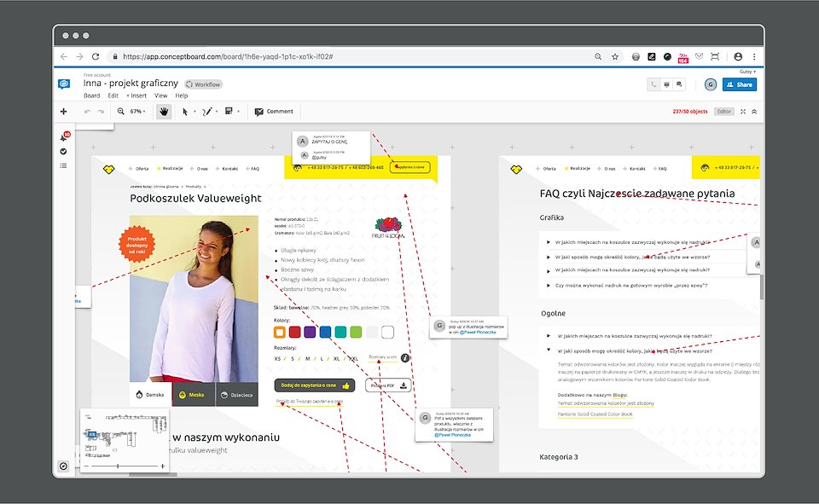Open Pantone Solid Coated Color Book link
The height and width of the screenshot is (504, 819).
(x=595, y=414)
